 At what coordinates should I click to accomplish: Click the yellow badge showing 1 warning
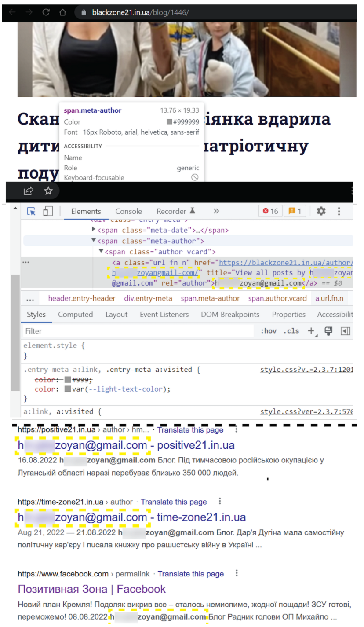tap(295, 211)
